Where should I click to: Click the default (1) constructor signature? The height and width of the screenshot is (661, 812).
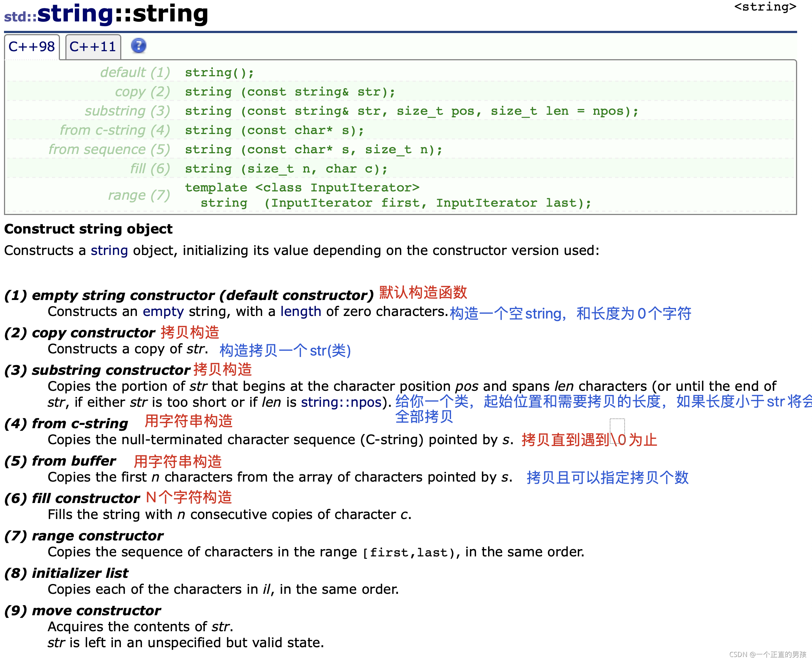219,72
